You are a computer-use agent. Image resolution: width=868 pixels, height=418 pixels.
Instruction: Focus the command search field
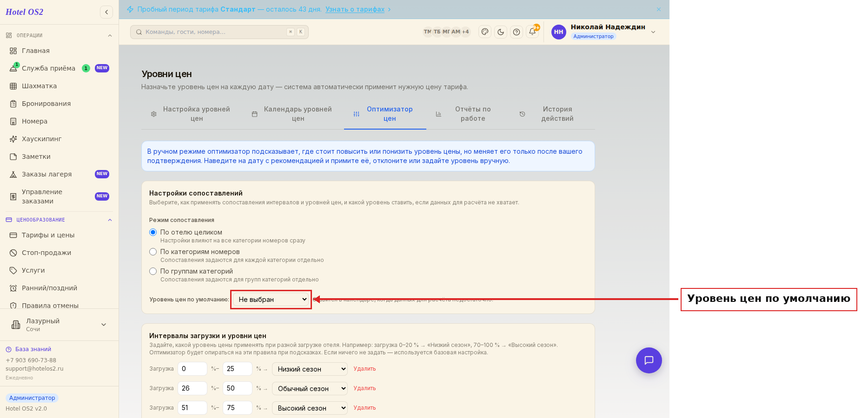[x=219, y=32]
